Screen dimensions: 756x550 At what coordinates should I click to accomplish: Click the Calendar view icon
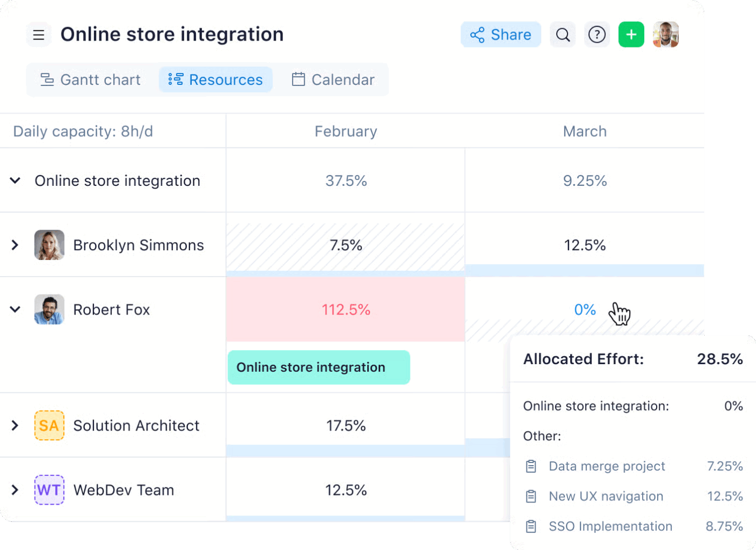(x=298, y=79)
